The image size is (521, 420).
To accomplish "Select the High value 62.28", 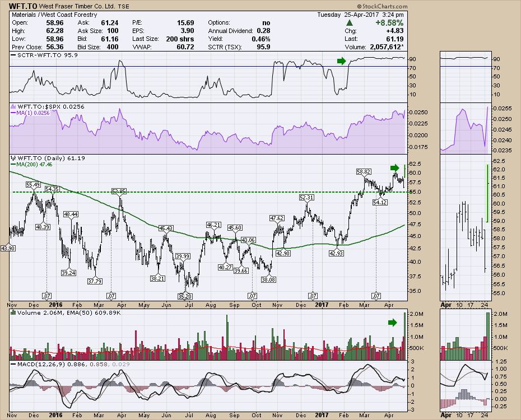I will click(55, 31).
